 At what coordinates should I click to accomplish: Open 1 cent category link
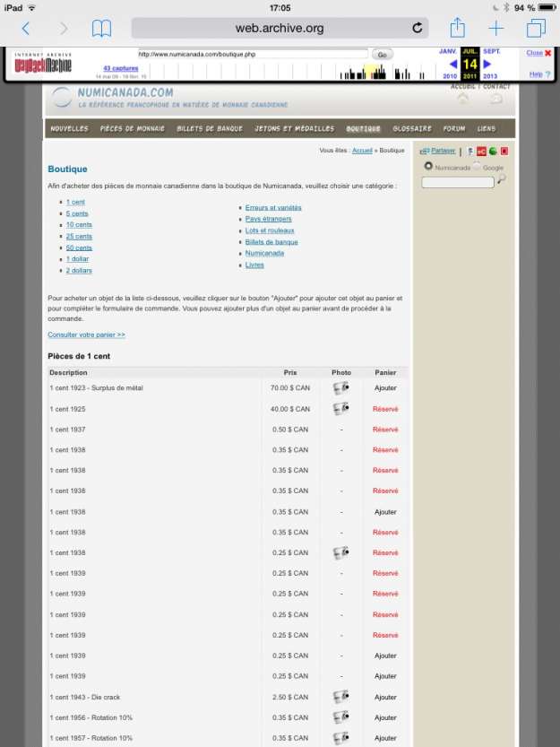[x=75, y=202]
